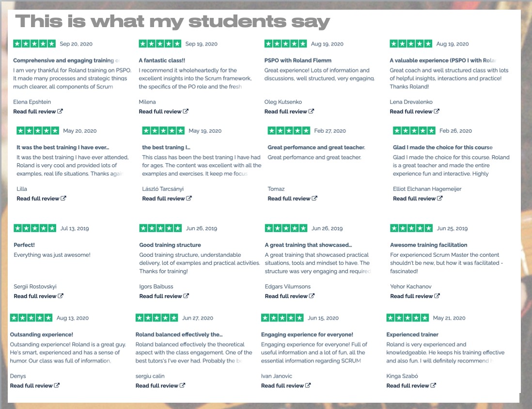Read full review by Yehor Kachanov

pyautogui.click(x=415, y=296)
